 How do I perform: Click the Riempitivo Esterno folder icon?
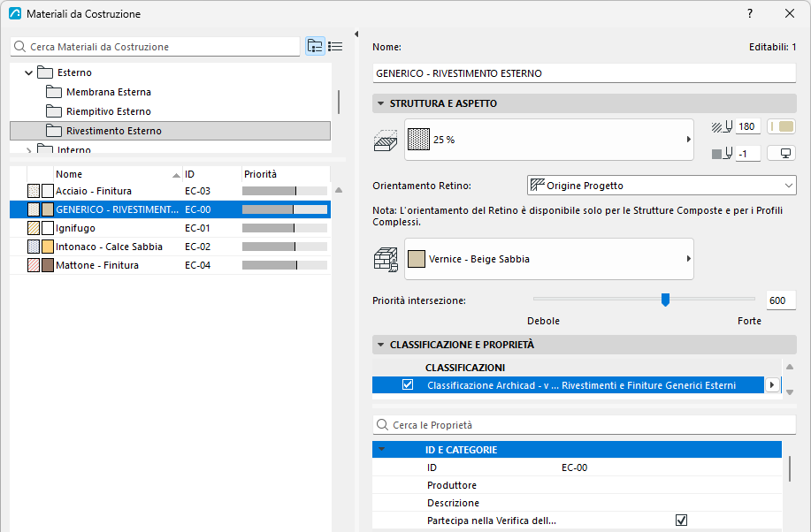point(54,111)
